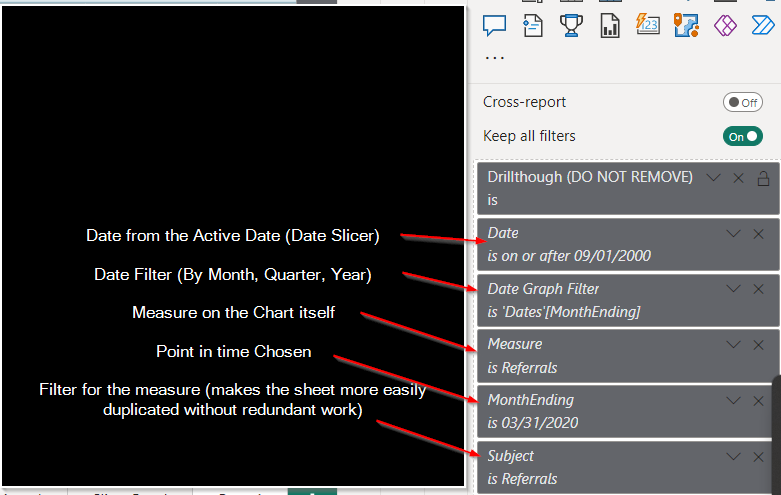Expand the Drillthough (DO NOT REMOVE) filter card
The image size is (781, 495).
[x=713, y=178]
